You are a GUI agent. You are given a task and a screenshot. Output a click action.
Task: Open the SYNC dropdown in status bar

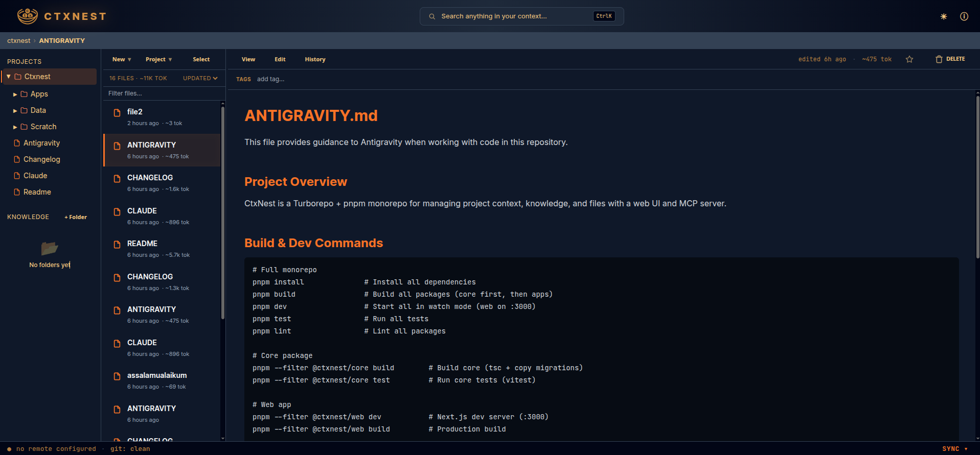955,449
